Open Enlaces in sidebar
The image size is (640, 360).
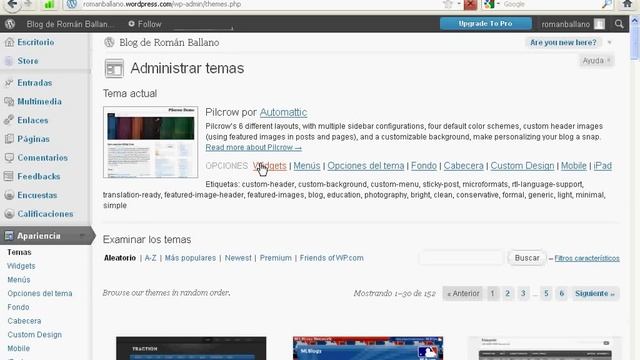(33, 120)
